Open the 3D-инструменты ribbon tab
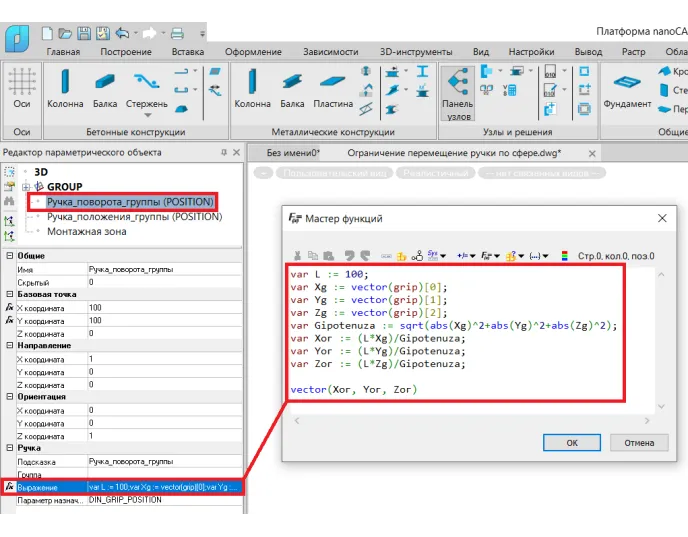Image resolution: width=688 pixels, height=537 pixels. tap(416, 52)
